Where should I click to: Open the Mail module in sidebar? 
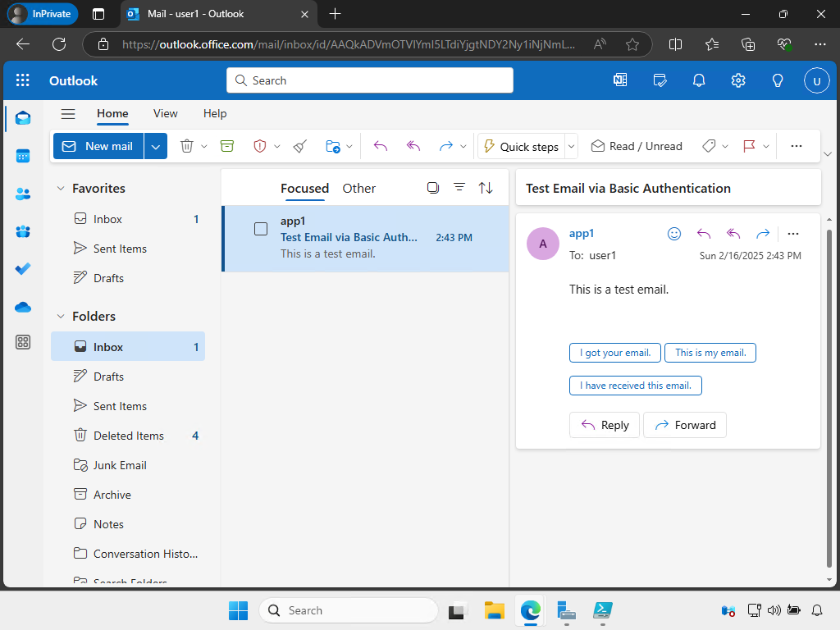click(x=22, y=118)
